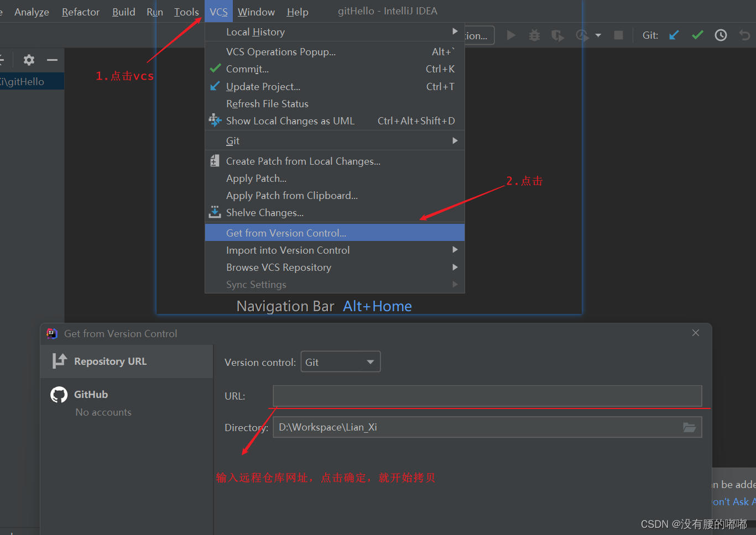Click the Stop square icon
756x535 pixels.
(x=618, y=35)
